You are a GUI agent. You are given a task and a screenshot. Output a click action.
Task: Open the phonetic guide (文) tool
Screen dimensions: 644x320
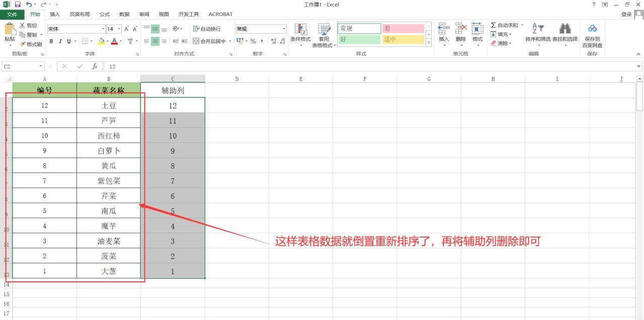130,41
